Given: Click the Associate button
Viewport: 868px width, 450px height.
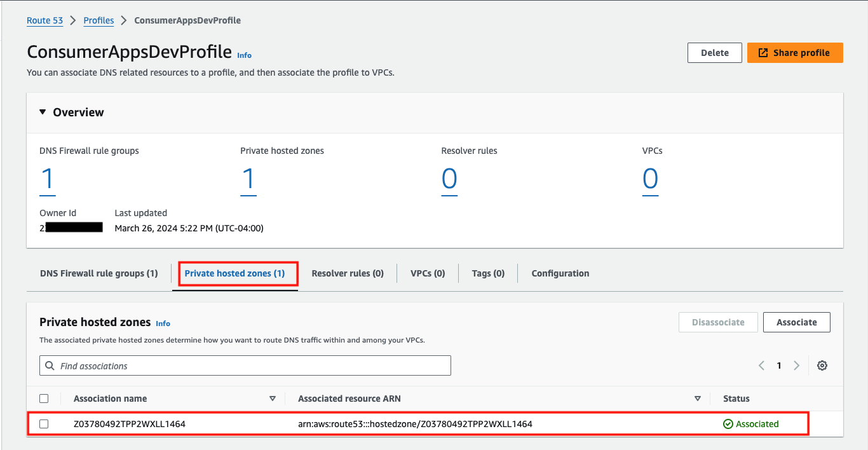Looking at the screenshot, I should [797, 322].
